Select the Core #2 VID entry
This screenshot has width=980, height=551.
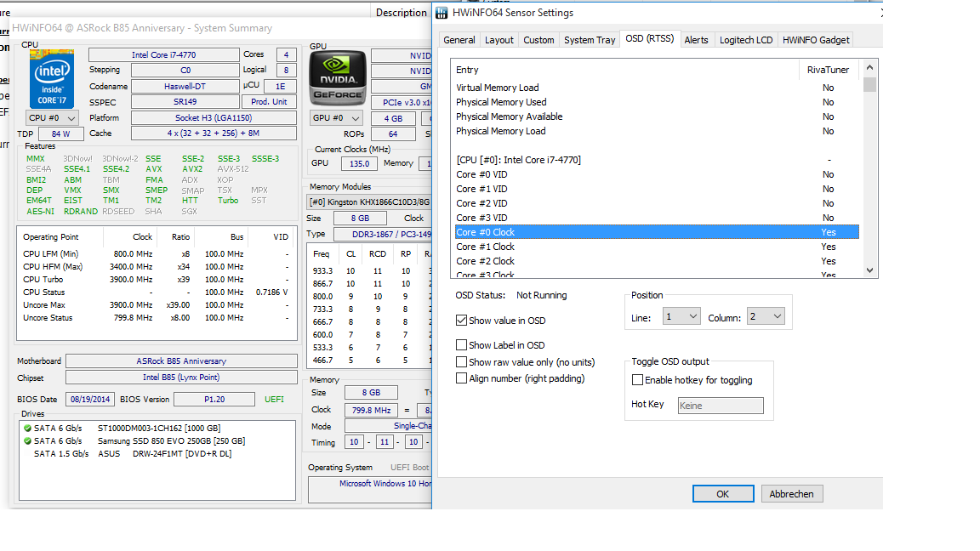click(x=657, y=203)
